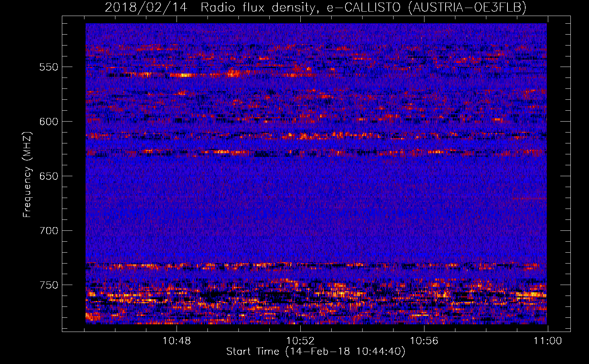The image size is (589, 364).
Task: Click the '650' frequency axis label
Action: pos(49,176)
